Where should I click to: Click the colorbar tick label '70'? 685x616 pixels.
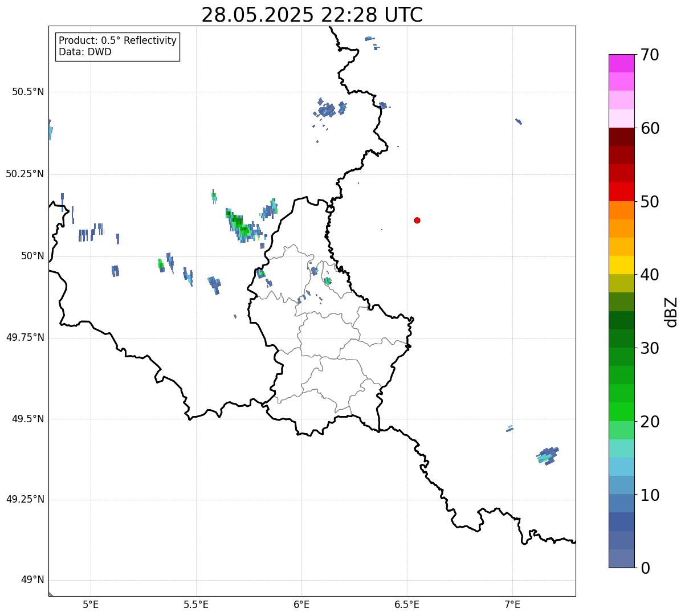click(650, 55)
